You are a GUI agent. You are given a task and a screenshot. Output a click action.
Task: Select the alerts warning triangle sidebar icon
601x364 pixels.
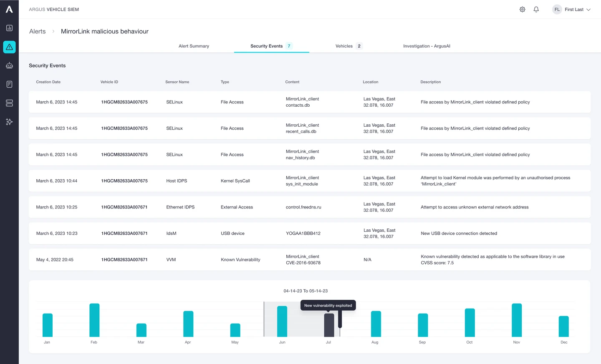9,47
